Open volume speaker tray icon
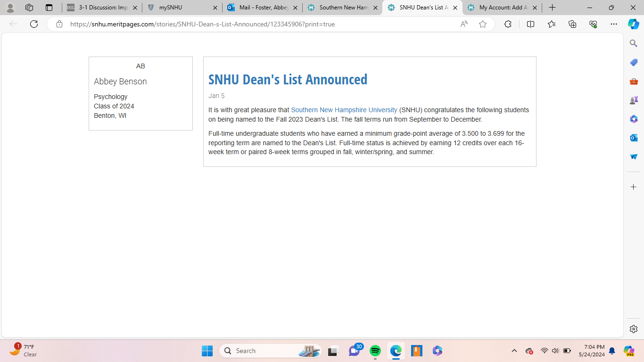 555,351
